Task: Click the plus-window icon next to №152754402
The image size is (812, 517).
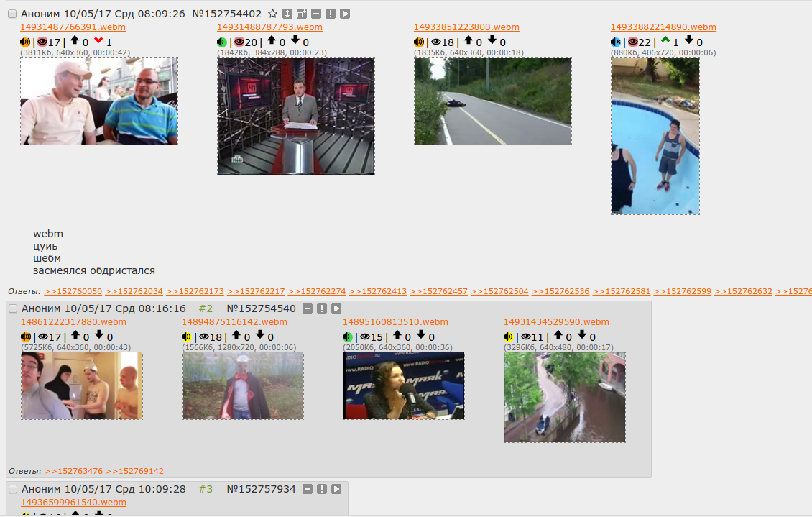Action: 301,14
